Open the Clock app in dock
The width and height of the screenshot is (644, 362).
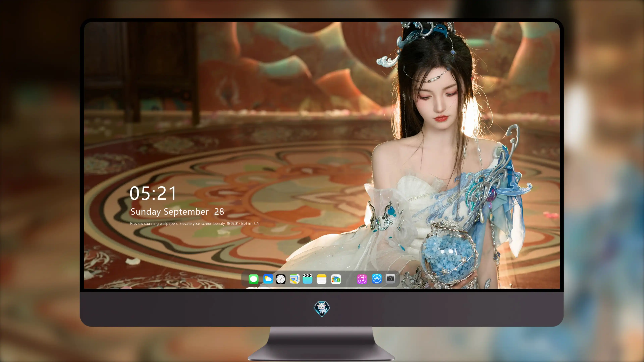[281, 279]
